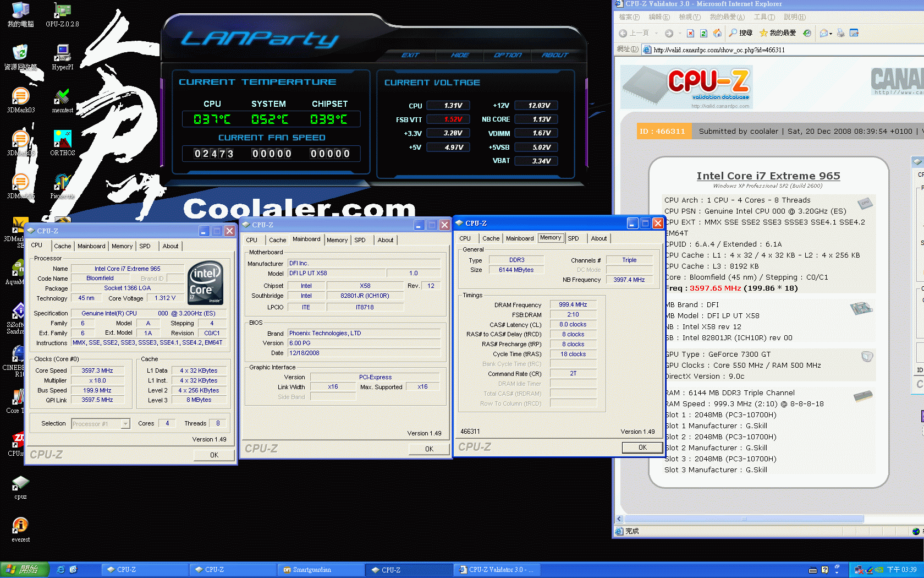Click the IE Refresh icon
Screen dimensions: 924x578
coord(703,33)
